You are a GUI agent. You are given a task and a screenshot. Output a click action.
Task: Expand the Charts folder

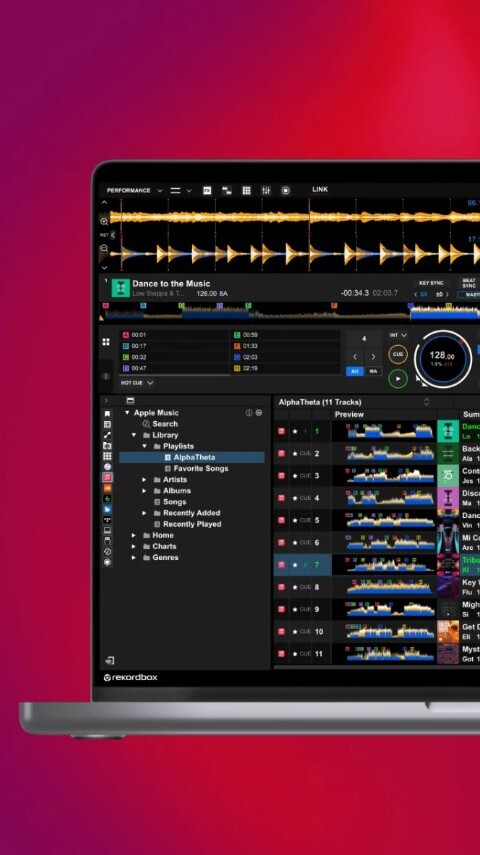coord(134,546)
